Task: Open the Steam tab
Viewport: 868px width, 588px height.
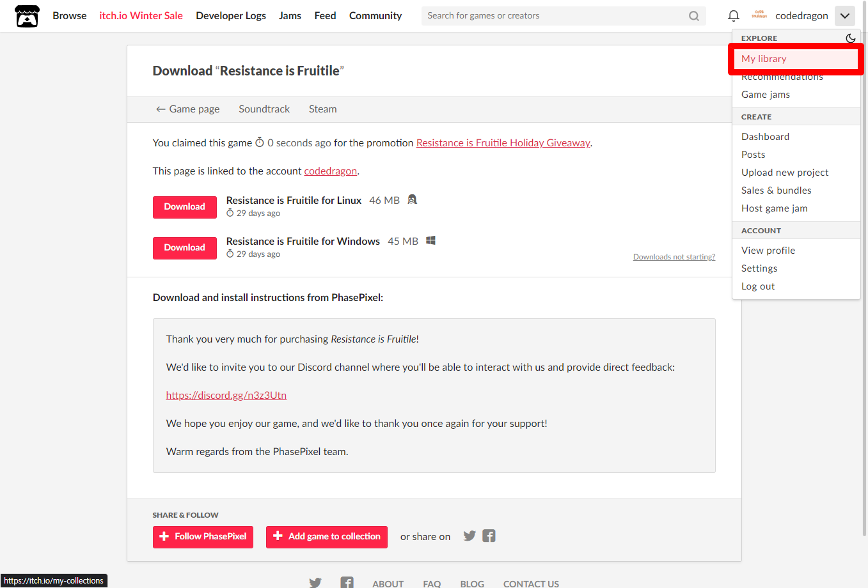Action: (x=322, y=109)
